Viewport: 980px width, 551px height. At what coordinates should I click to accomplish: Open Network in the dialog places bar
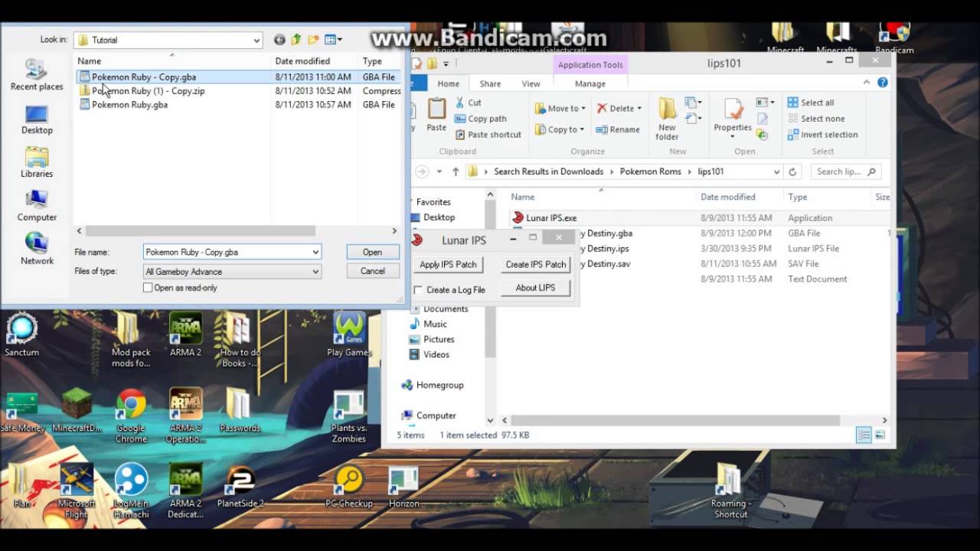pos(37,249)
